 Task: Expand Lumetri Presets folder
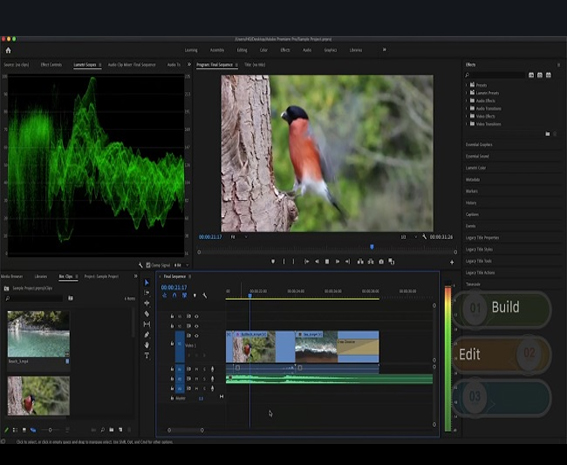pyautogui.click(x=466, y=93)
